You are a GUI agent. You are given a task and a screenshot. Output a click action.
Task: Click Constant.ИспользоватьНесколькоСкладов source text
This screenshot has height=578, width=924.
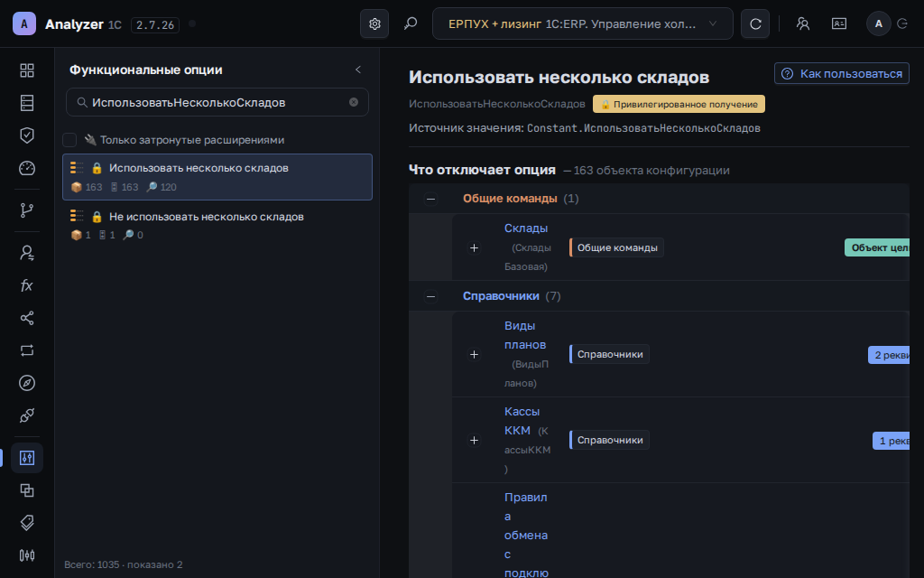point(643,128)
